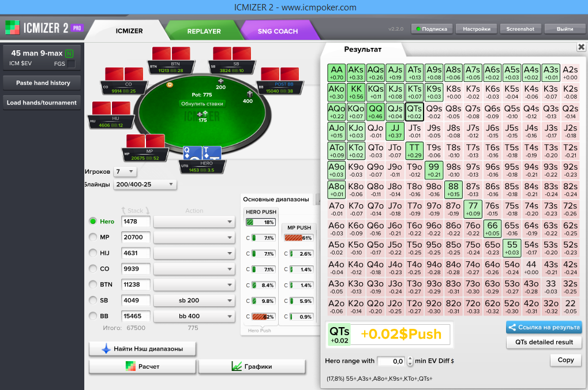Click the min EV Diff stepper arrows
The image size is (588, 390).
pos(410,361)
